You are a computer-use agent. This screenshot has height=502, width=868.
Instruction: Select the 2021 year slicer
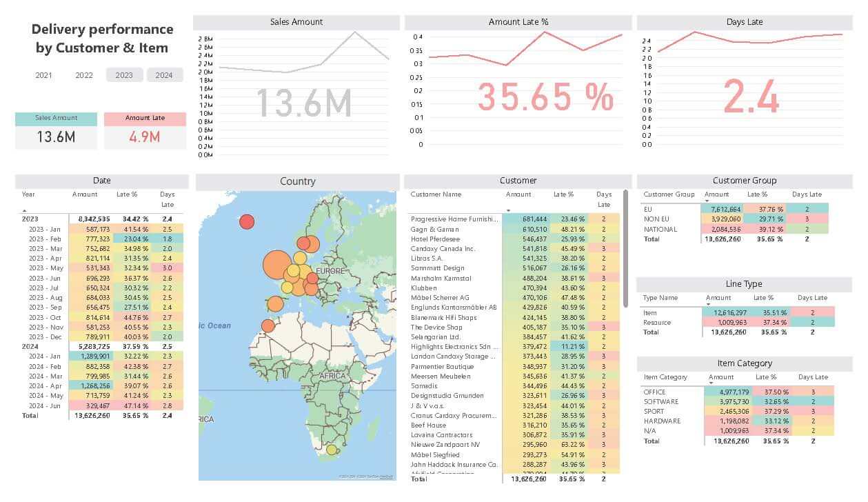pyautogui.click(x=43, y=75)
